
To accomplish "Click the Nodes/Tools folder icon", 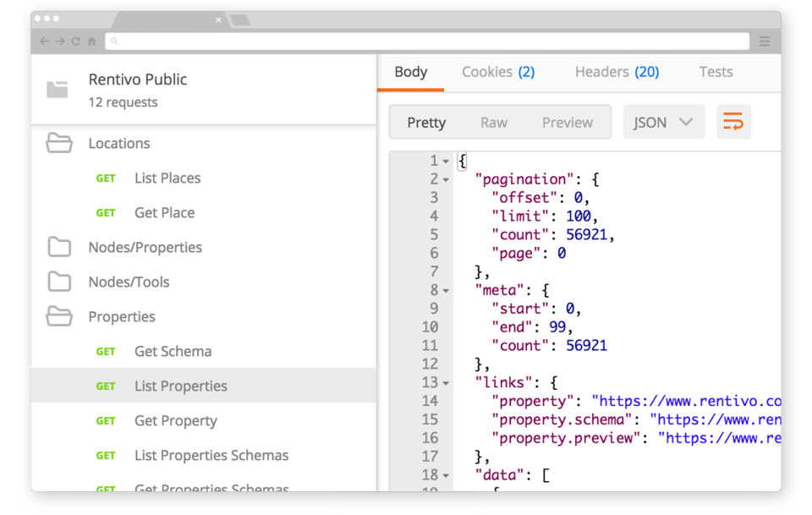I will [x=59, y=282].
